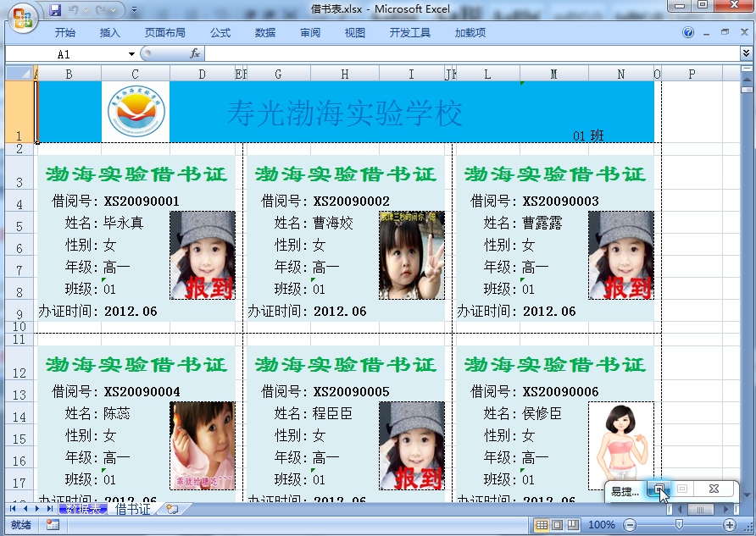
Task: Expand the formula bar
Action: (746, 53)
